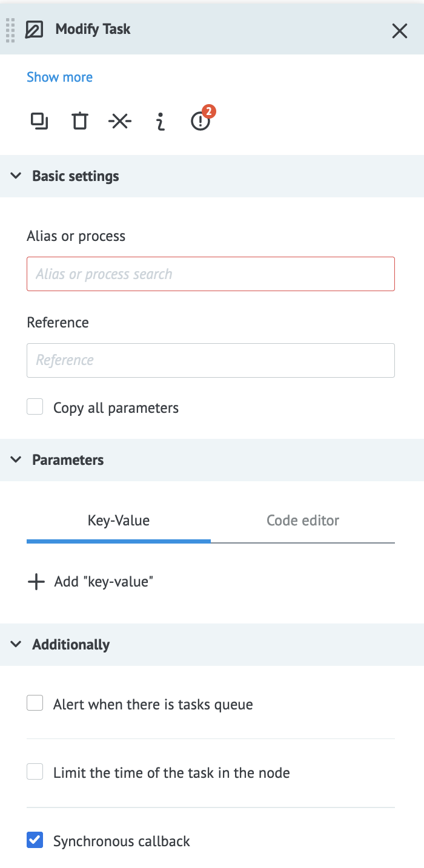The width and height of the screenshot is (424, 868).
Task: Click the error warning icon with badge 2
Action: click(200, 121)
